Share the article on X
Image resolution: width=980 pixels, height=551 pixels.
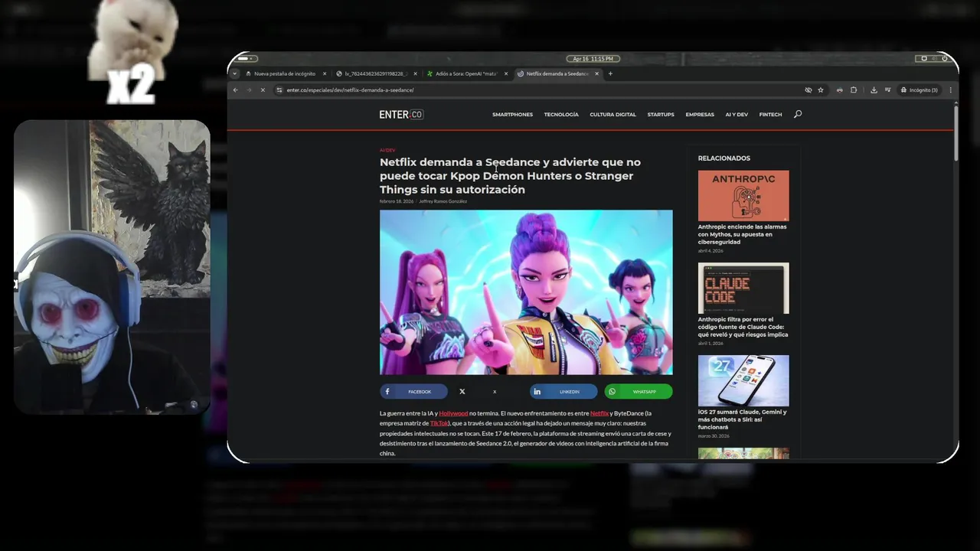coord(488,392)
